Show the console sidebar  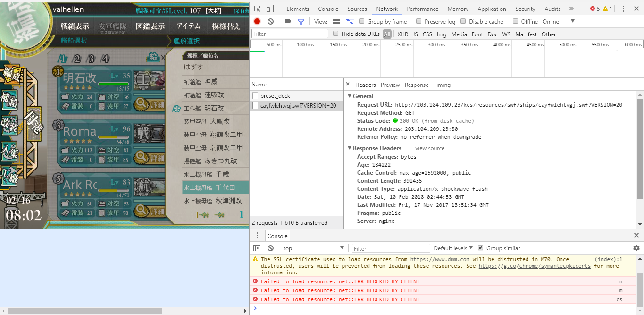point(257,248)
